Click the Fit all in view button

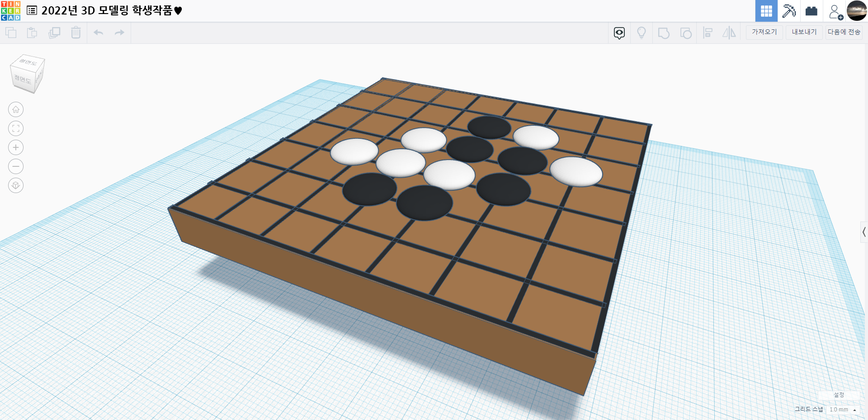[x=16, y=128]
